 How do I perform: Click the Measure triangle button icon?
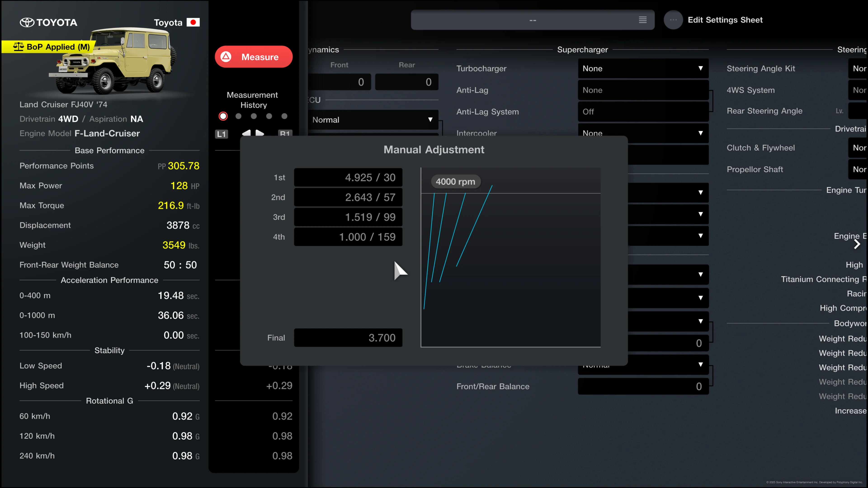click(x=226, y=56)
